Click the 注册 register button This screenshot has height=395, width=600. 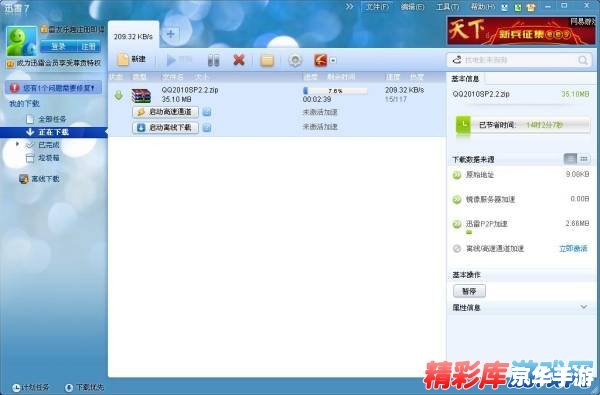tap(88, 46)
